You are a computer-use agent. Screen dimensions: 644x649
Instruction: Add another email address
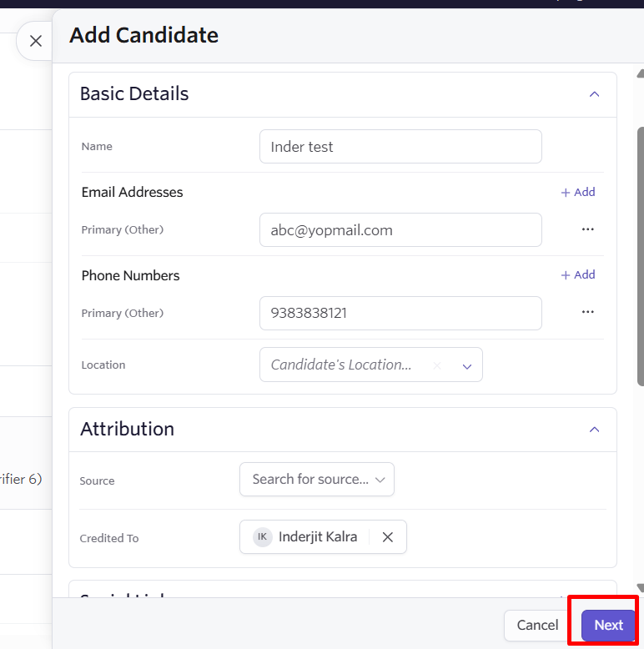[x=578, y=192]
